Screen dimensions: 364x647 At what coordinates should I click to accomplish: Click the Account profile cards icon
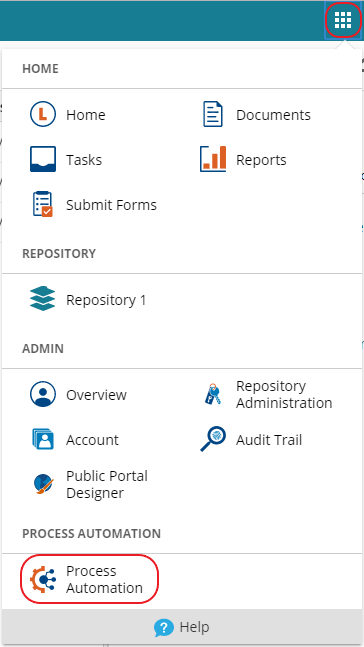pos(43,439)
